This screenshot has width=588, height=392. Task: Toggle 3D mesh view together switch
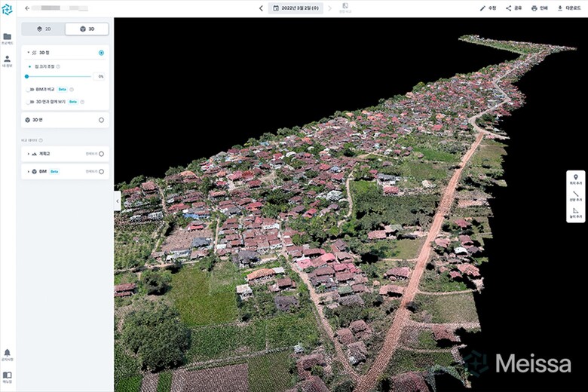click(x=30, y=101)
